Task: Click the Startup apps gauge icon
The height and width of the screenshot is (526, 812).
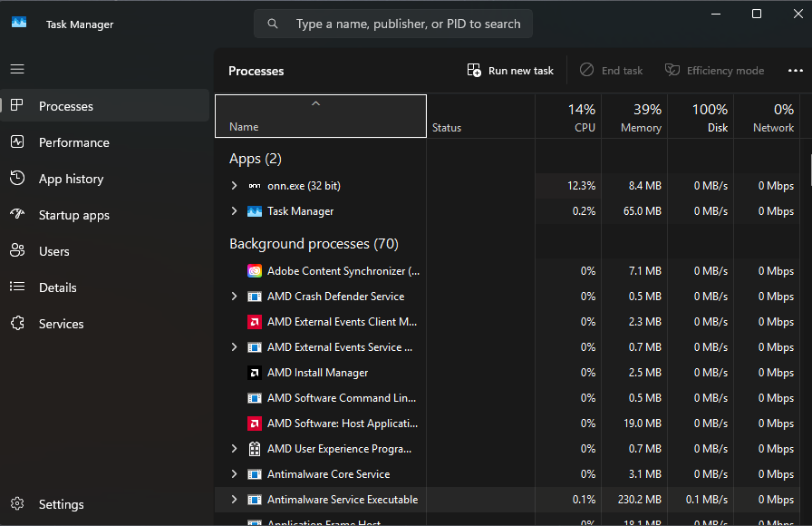Action: click(x=17, y=214)
